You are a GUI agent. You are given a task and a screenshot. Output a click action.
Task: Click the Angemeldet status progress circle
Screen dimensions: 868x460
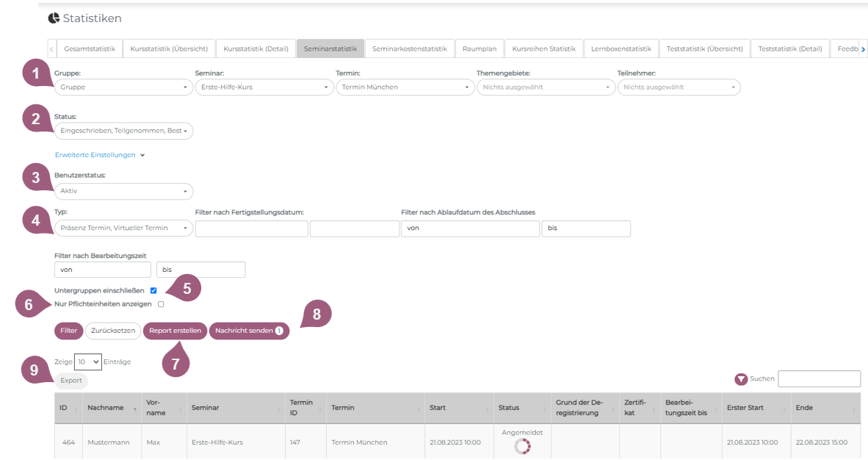[x=522, y=446]
